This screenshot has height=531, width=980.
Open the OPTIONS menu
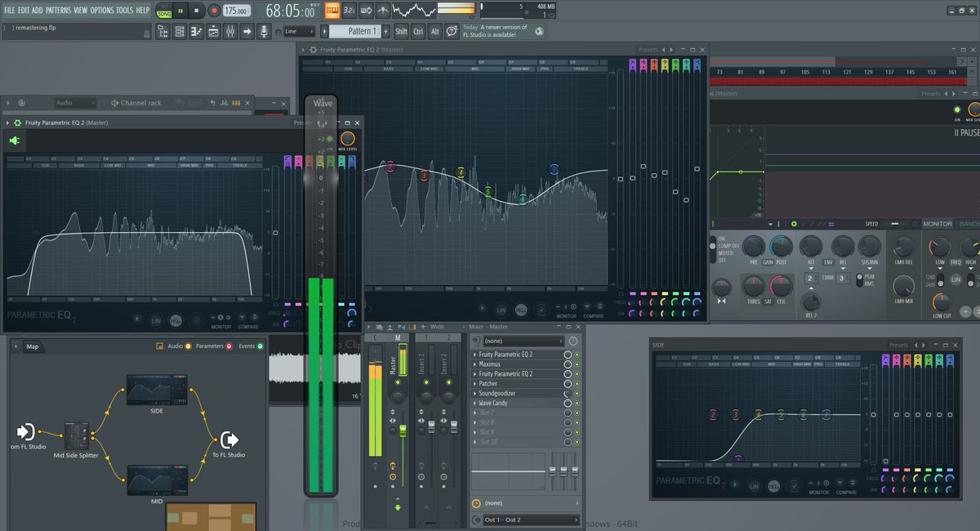[102, 11]
